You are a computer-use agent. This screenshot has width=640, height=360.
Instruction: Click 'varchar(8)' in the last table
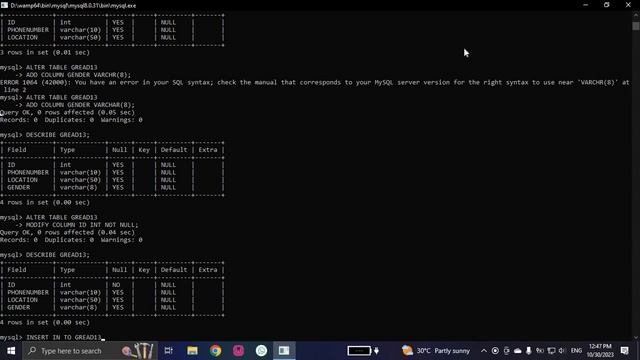click(x=78, y=307)
